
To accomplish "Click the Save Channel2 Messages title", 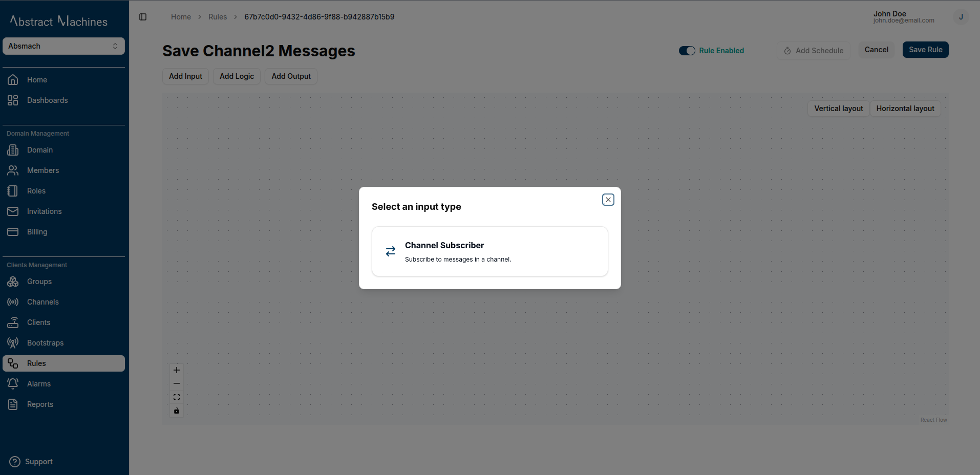I will tap(259, 51).
